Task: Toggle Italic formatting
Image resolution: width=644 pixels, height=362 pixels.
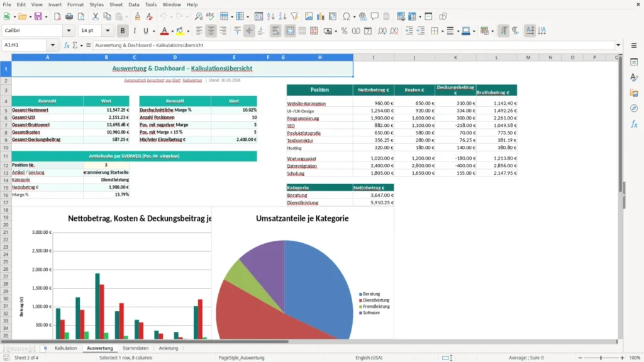Action: (135, 31)
